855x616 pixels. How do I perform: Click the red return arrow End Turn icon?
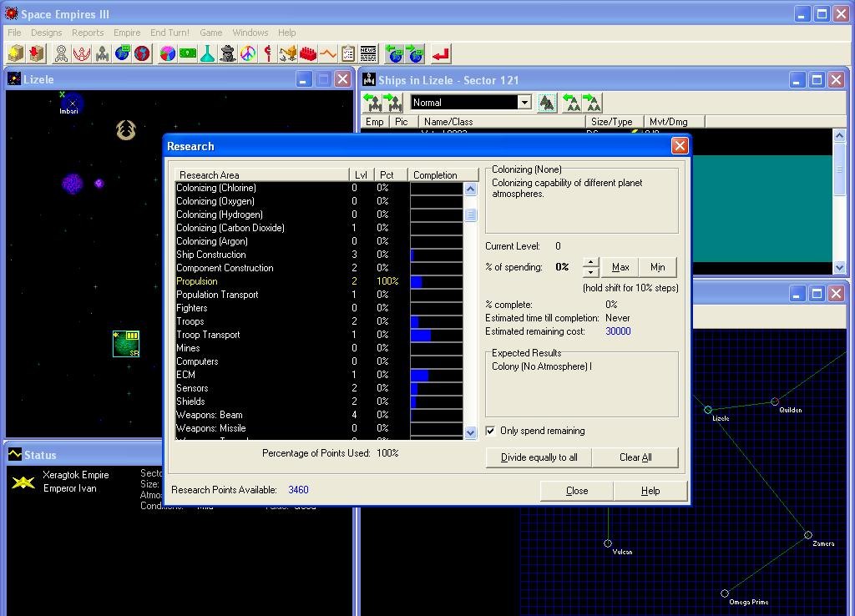pos(441,54)
